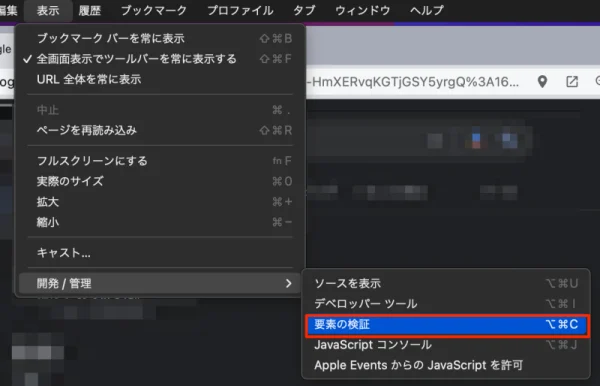600x386 pixels.
Task: Open デベロッパー ツール from the submenu
Action: (x=446, y=304)
